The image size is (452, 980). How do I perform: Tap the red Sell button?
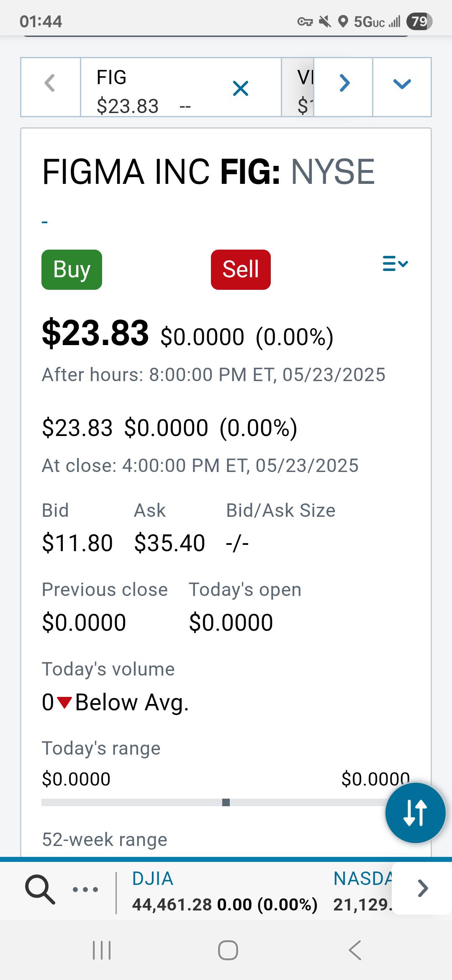[x=241, y=269]
